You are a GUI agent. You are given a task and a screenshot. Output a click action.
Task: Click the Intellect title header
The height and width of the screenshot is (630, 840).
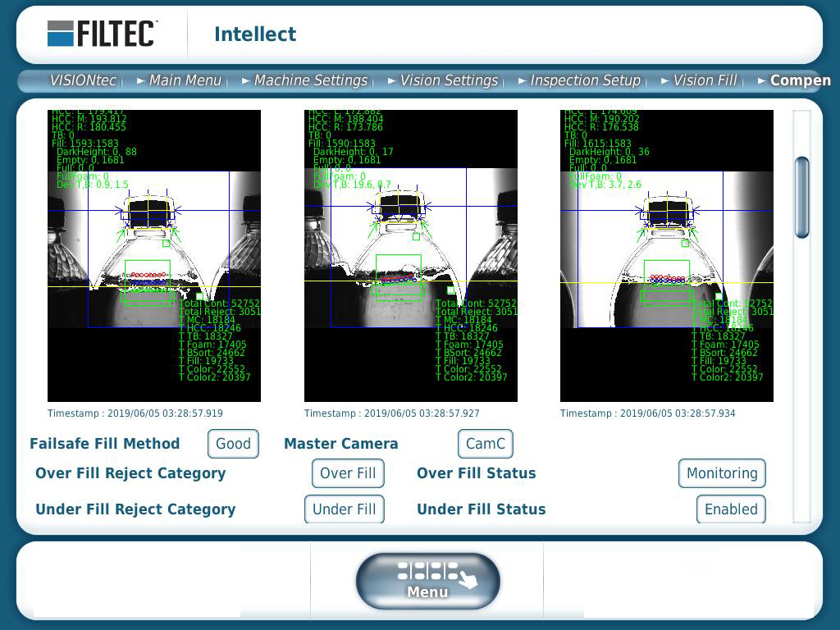click(x=254, y=34)
